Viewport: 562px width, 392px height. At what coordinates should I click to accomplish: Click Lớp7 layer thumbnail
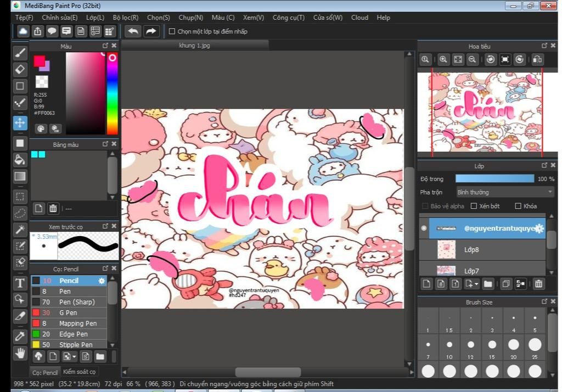coord(446,271)
